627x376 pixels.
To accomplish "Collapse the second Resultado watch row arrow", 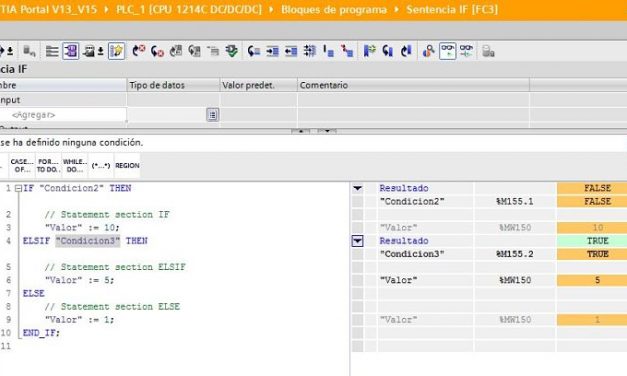I will tap(357, 241).
